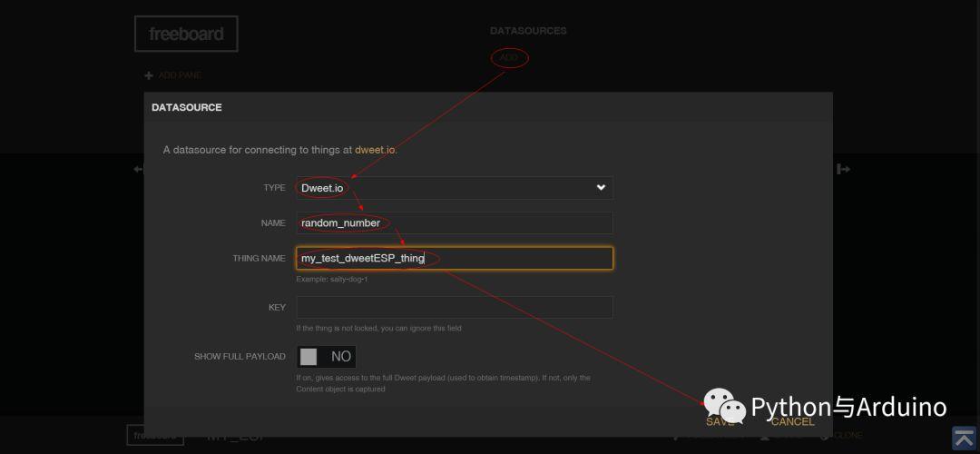Save the datasource with SAVE

click(x=720, y=421)
